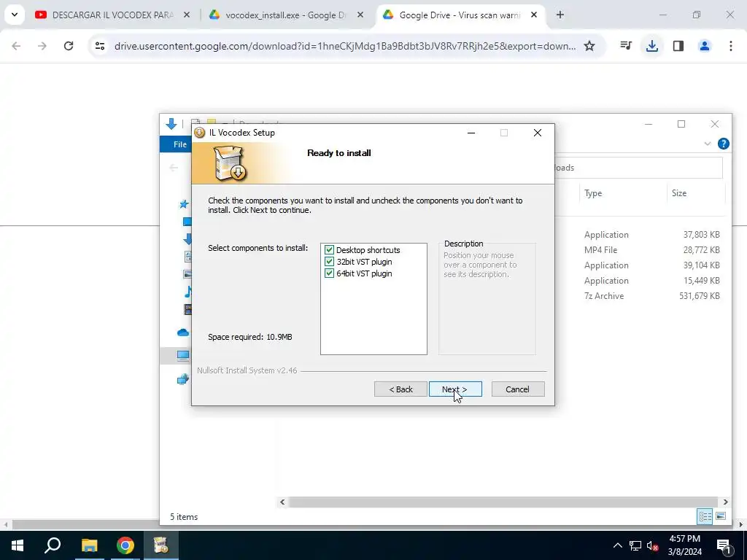
Task: Uncheck the 32bit VST plugin component
Action: [329, 262]
